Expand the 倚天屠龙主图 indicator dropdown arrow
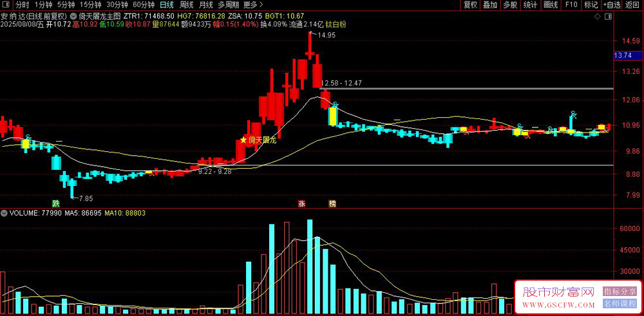Screen dimensions: 644x316 (73, 17)
